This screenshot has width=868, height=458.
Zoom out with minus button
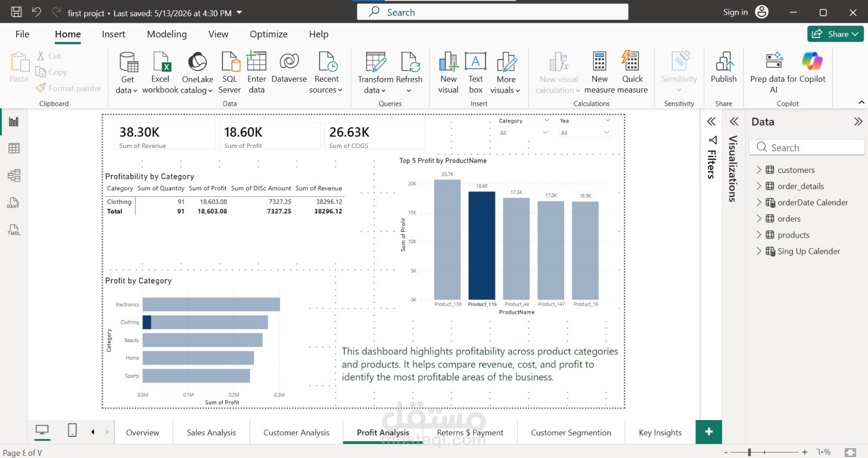(x=726, y=452)
